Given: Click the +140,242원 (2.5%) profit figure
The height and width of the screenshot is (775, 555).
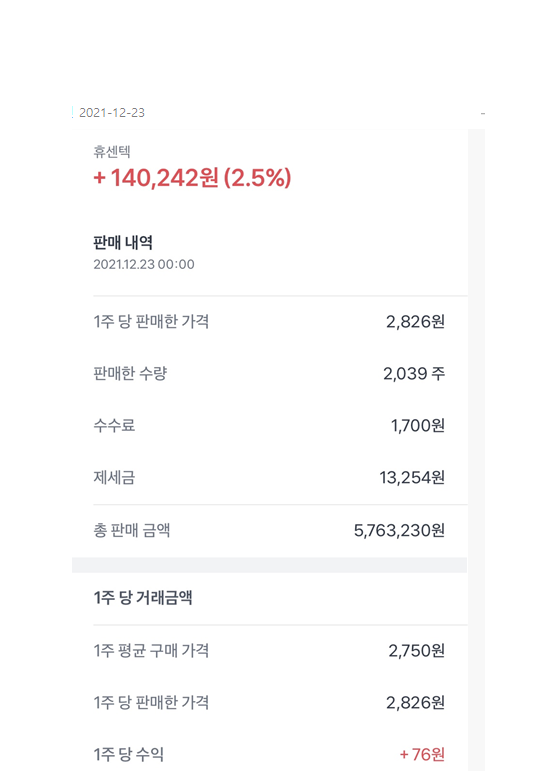Looking at the screenshot, I should [192, 178].
